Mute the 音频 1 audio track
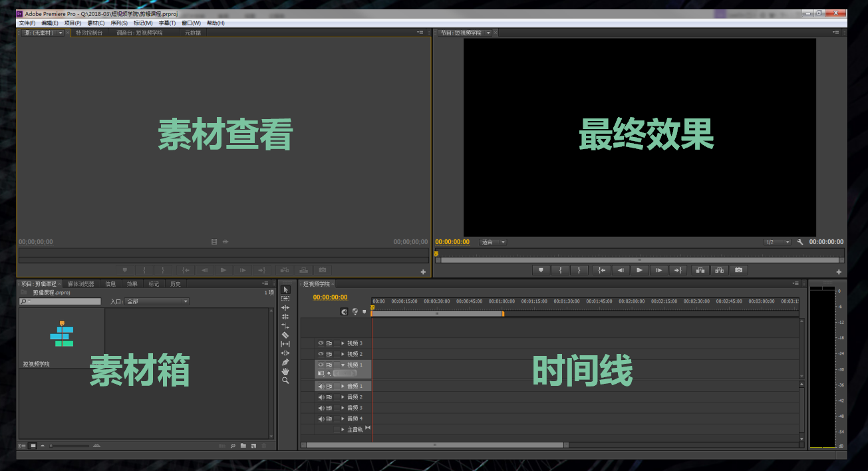The image size is (868, 471). (x=321, y=386)
